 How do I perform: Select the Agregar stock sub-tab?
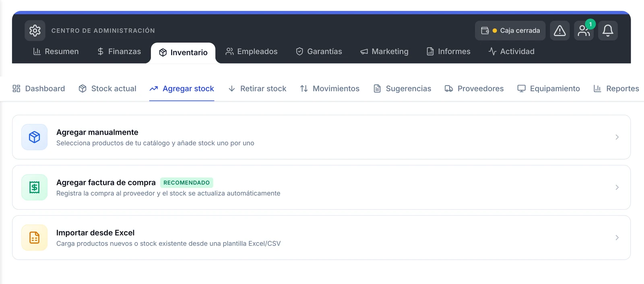[x=182, y=88]
